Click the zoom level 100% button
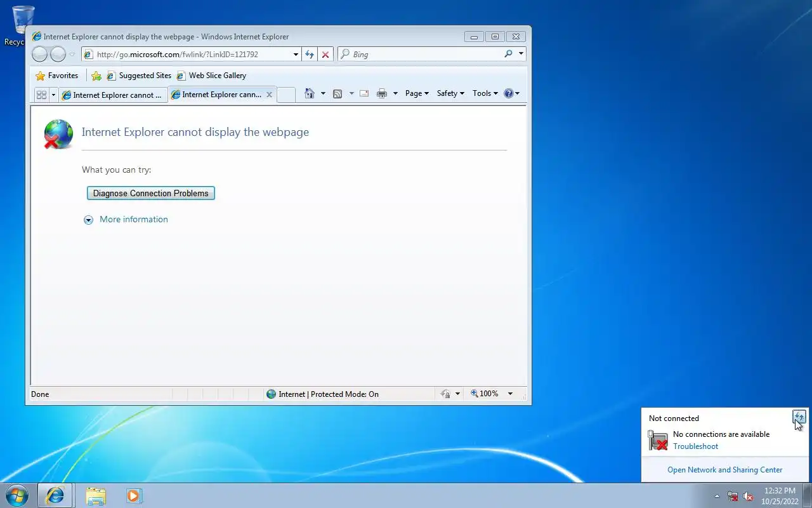The image size is (812, 508). coord(485,394)
